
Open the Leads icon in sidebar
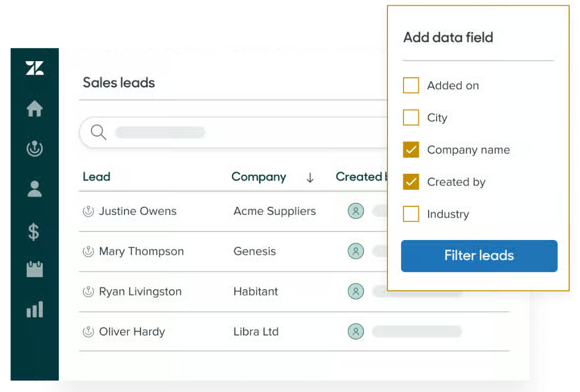coord(35,149)
